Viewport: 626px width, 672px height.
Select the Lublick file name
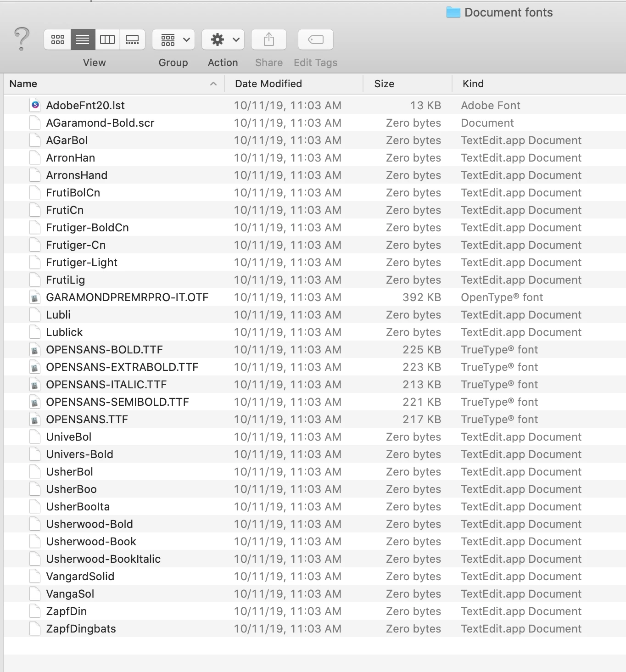coord(64,332)
